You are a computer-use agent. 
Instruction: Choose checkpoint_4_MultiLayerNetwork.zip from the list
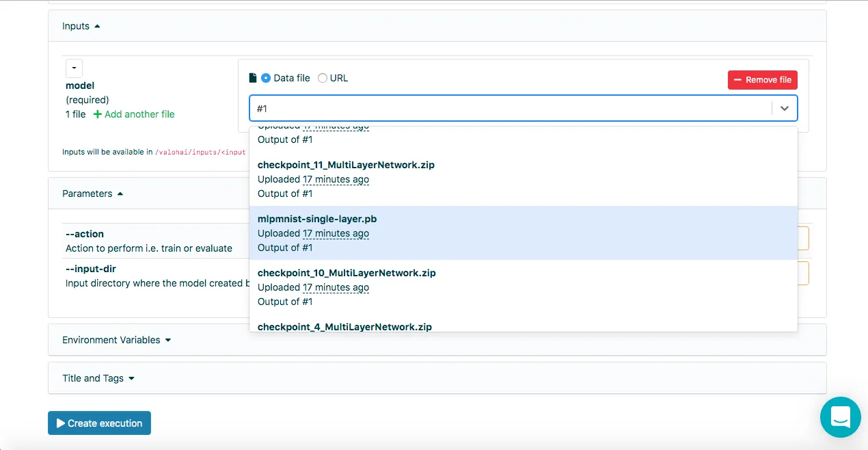tap(523, 323)
